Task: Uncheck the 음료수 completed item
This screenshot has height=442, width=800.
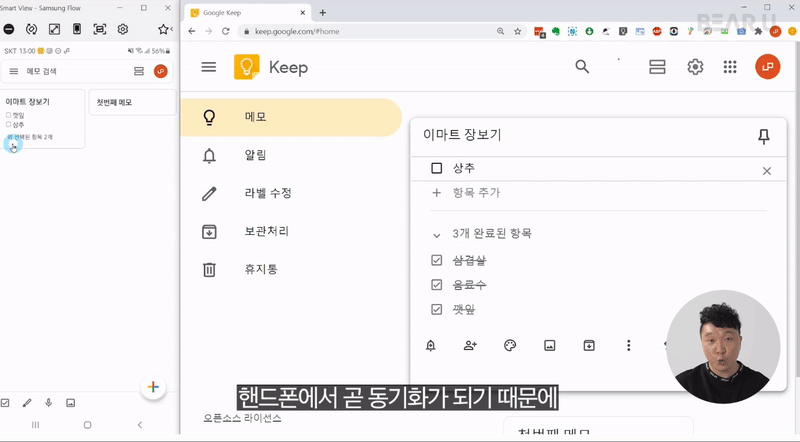Action: 437,284
